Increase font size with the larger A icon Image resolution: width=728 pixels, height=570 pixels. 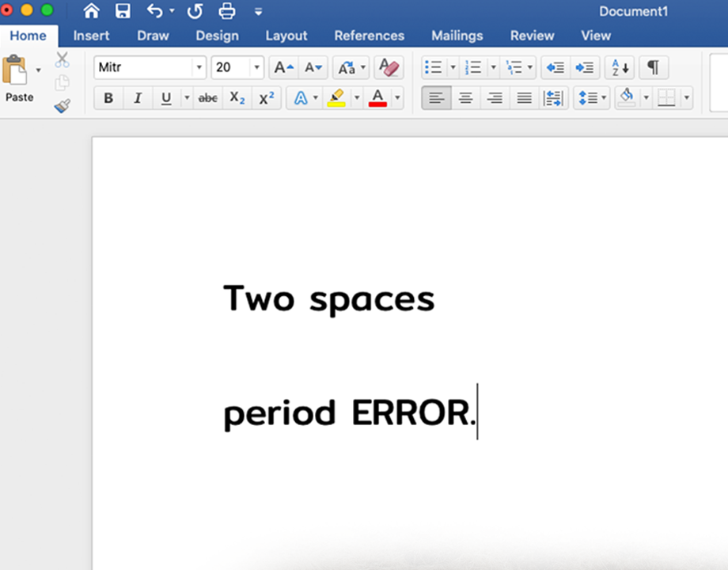click(x=282, y=67)
